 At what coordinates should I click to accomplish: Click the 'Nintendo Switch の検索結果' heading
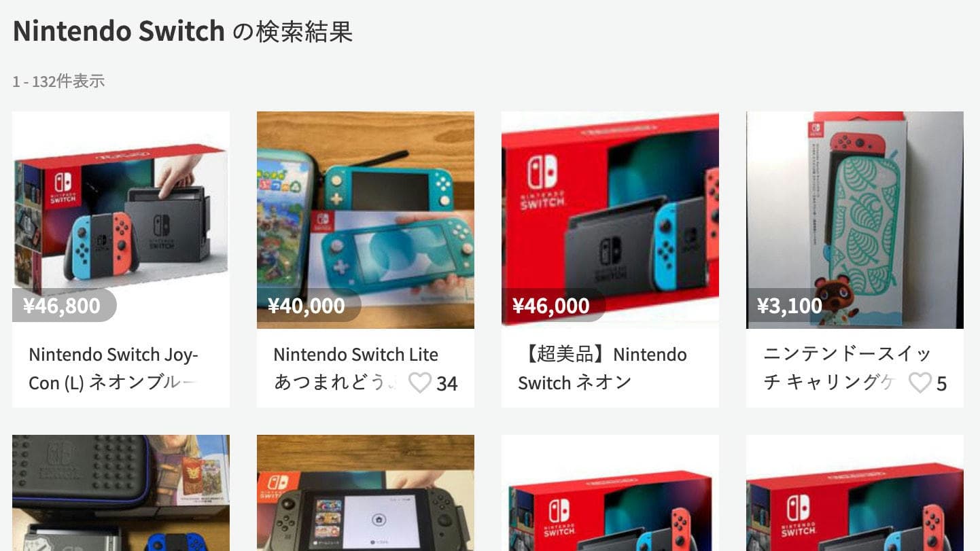tap(183, 31)
